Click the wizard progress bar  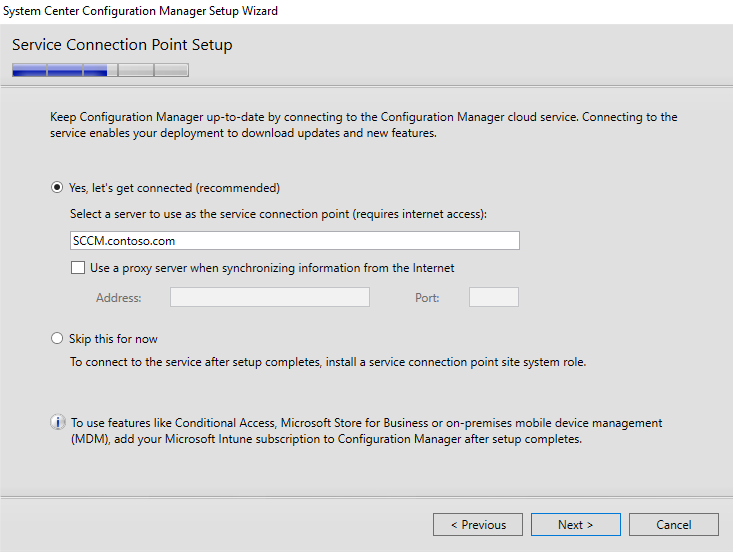[101, 70]
